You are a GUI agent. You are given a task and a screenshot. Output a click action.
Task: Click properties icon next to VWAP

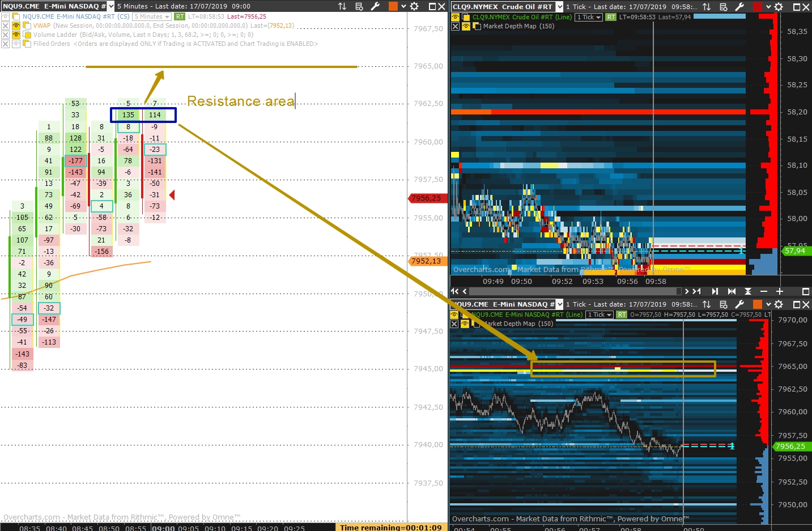coord(27,26)
